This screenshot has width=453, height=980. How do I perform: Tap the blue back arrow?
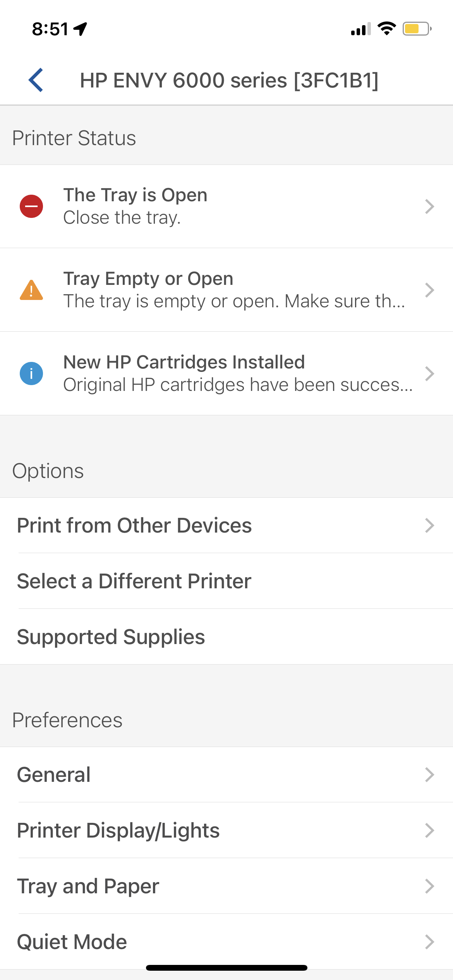36,80
